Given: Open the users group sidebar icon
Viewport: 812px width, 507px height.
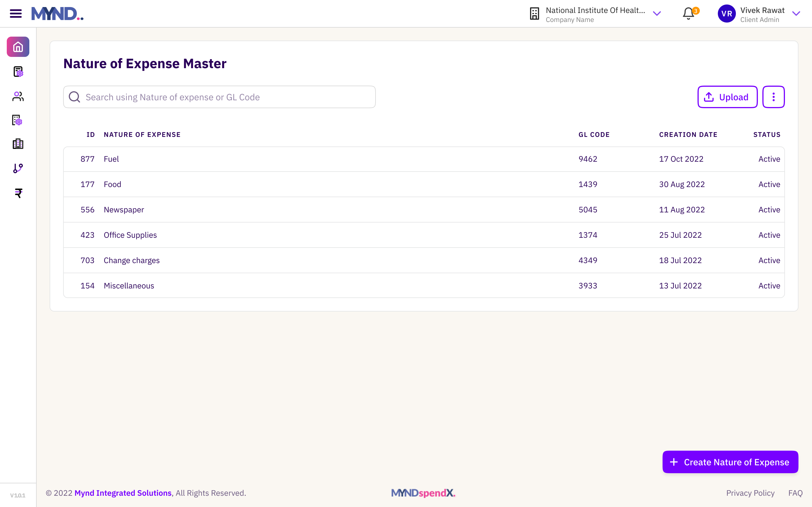Looking at the screenshot, I should tap(18, 97).
